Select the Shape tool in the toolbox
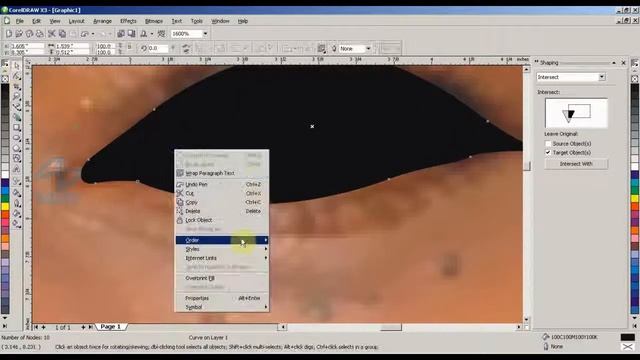The height and width of the screenshot is (360, 640). click(x=17, y=76)
